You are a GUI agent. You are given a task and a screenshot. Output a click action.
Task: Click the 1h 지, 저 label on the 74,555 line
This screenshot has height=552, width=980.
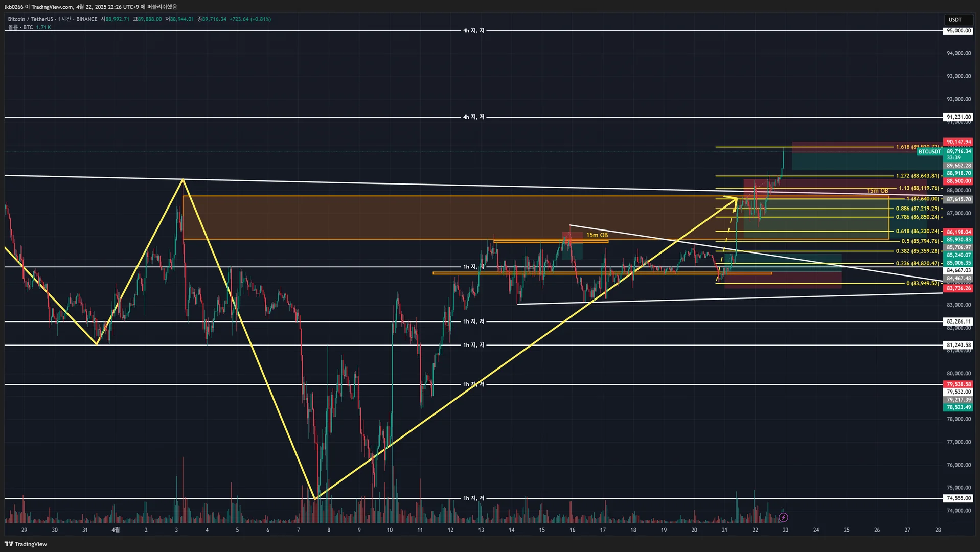click(473, 498)
